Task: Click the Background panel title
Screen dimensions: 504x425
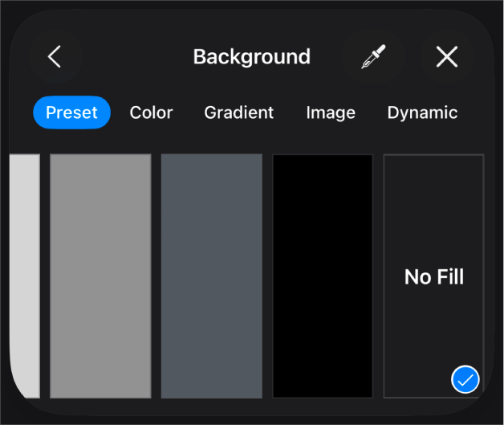Action: click(251, 57)
